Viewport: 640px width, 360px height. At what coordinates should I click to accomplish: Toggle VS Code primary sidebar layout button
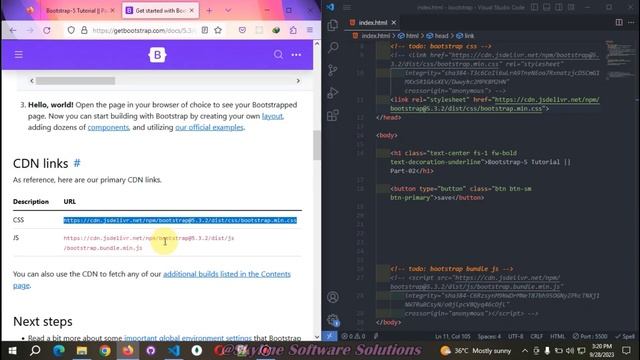[534, 7]
